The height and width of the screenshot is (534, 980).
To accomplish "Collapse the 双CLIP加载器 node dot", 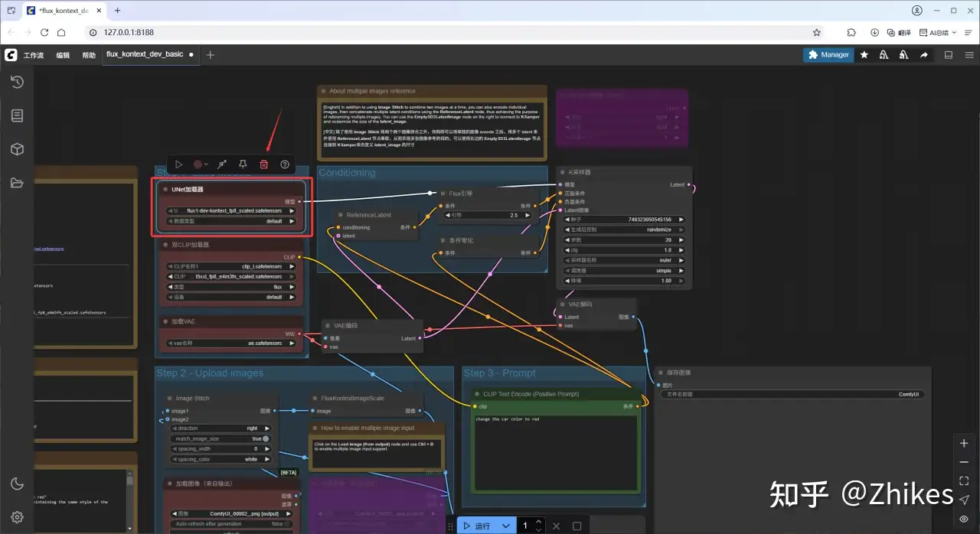I will 165,245.
